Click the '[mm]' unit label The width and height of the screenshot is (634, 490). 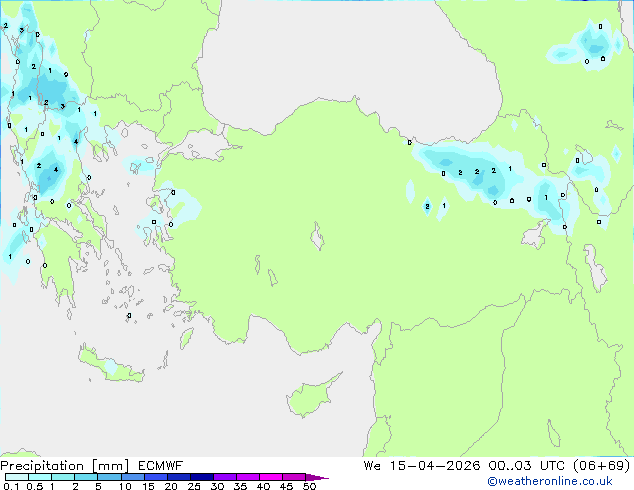pos(110,466)
